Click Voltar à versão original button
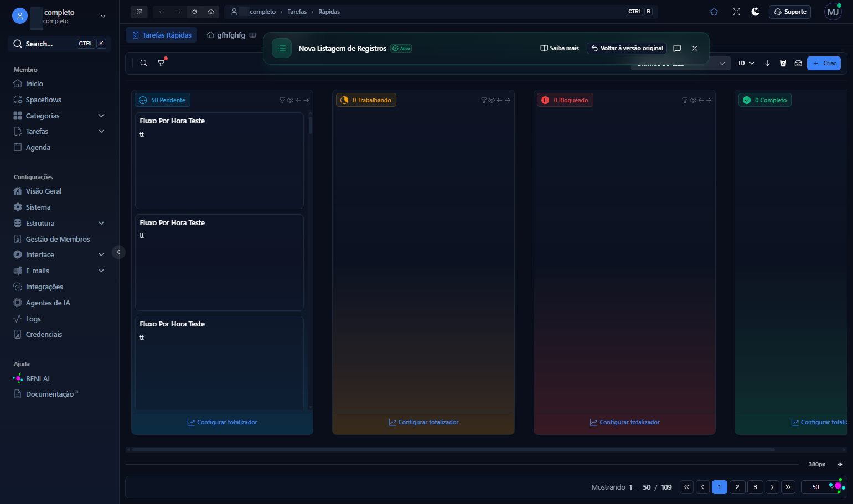853x504 pixels. pyautogui.click(x=627, y=48)
